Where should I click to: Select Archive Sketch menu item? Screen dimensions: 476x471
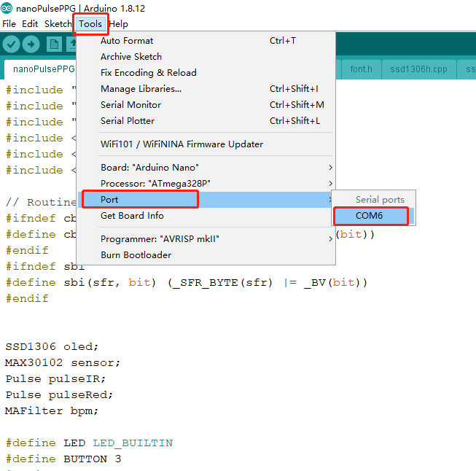click(x=131, y=57)
